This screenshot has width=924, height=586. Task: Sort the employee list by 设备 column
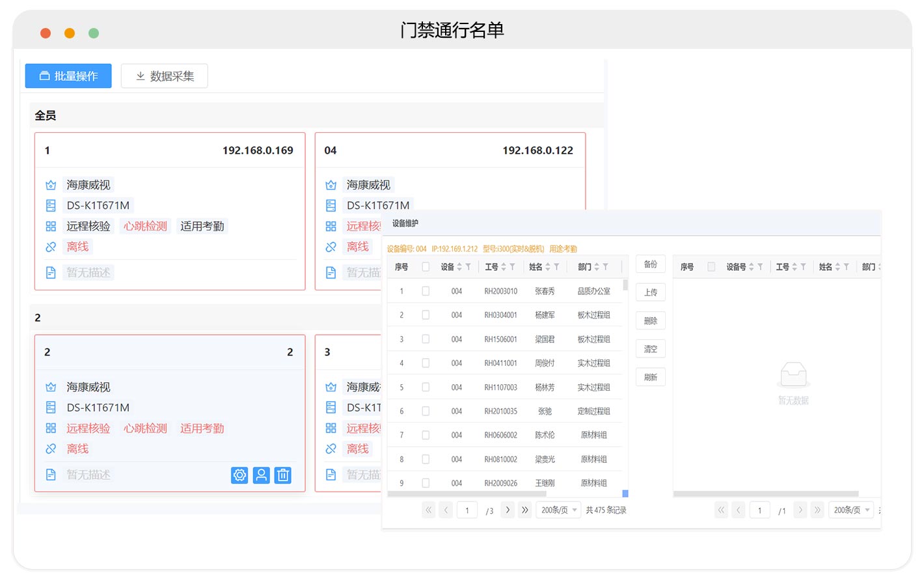459,267
